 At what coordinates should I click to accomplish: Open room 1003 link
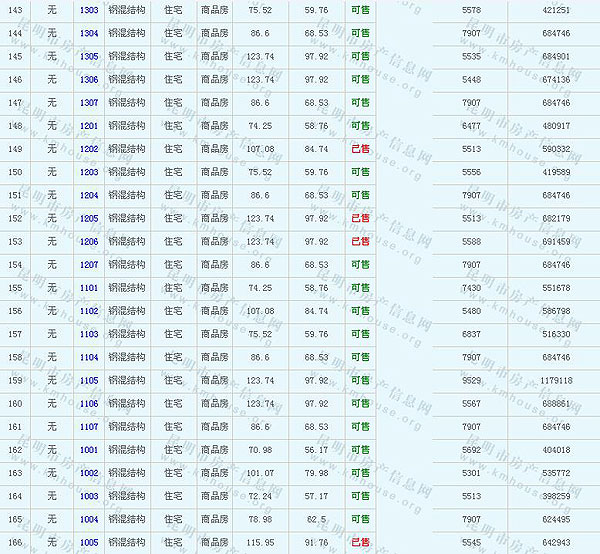89,496
